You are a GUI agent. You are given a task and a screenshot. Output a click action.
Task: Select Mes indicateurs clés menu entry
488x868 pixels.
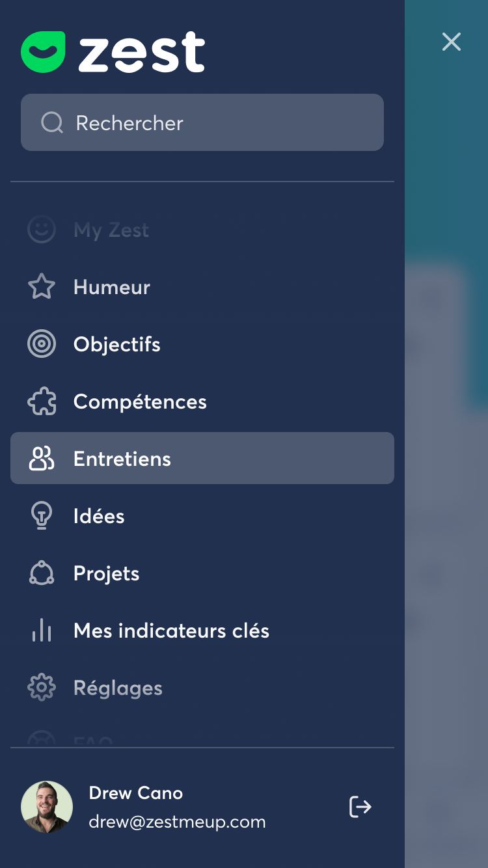(171, 631)
